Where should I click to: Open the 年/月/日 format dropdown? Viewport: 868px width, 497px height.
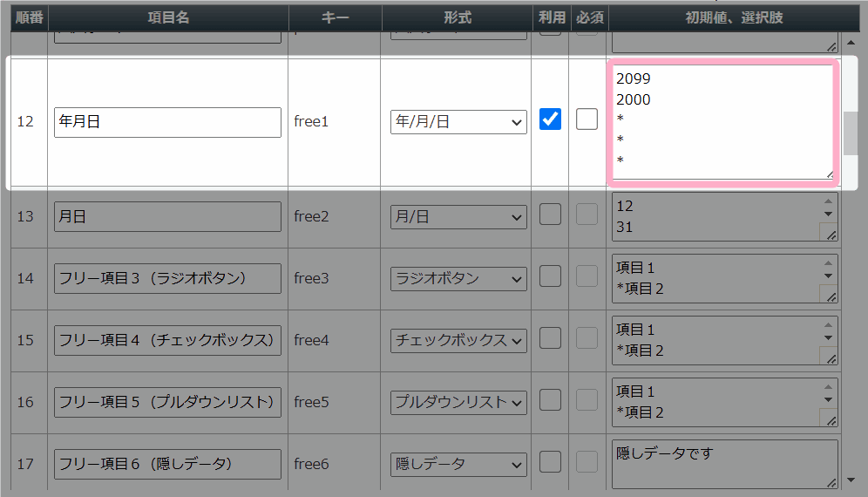click(x=458, y=122)
